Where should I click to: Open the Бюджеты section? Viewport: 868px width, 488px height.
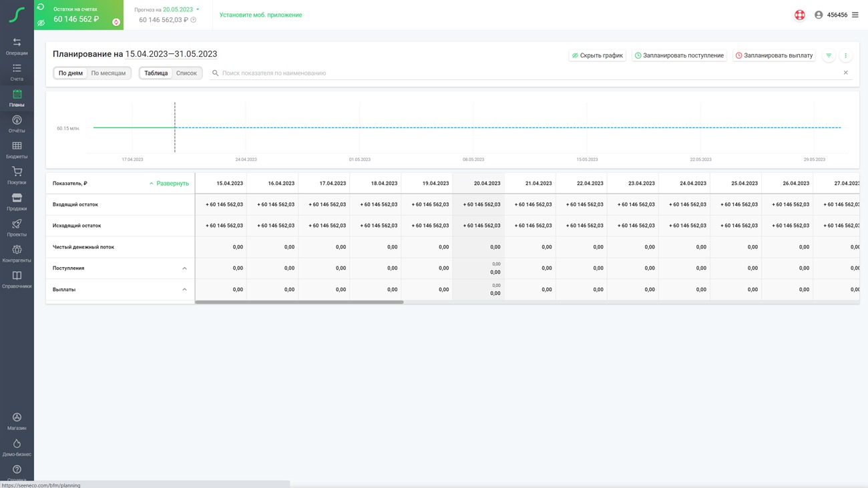[17, 150]
